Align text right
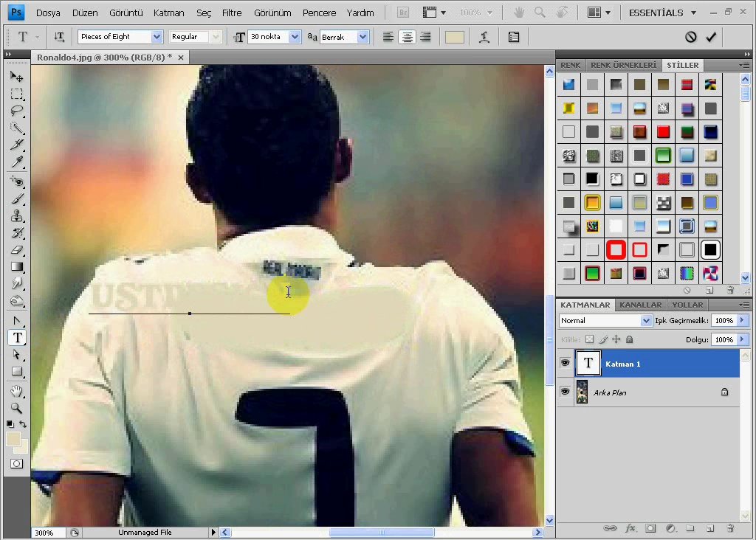 point(426,37)
